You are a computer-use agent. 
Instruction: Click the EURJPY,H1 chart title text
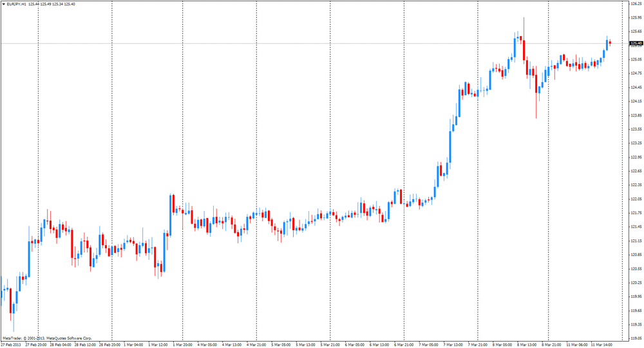16,4
